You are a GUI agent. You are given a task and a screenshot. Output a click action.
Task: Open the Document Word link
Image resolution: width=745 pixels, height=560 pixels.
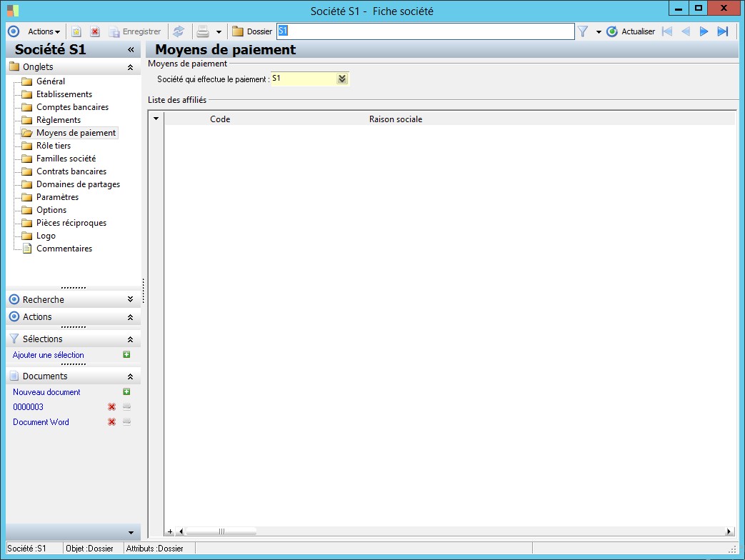click(41, 421)
